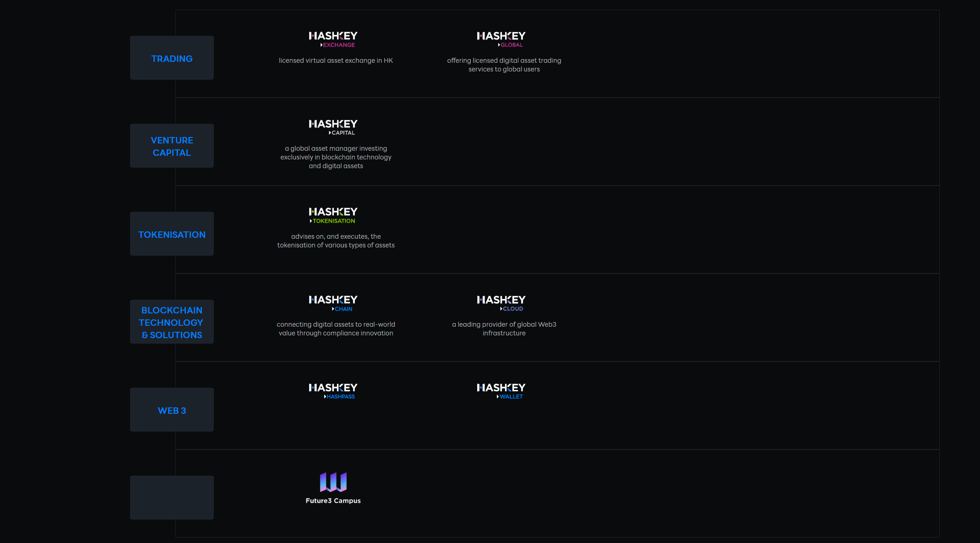Select the VENTURE CAPITAL category tab
This screenshot has height=543, width=980.
pos(172,146)
